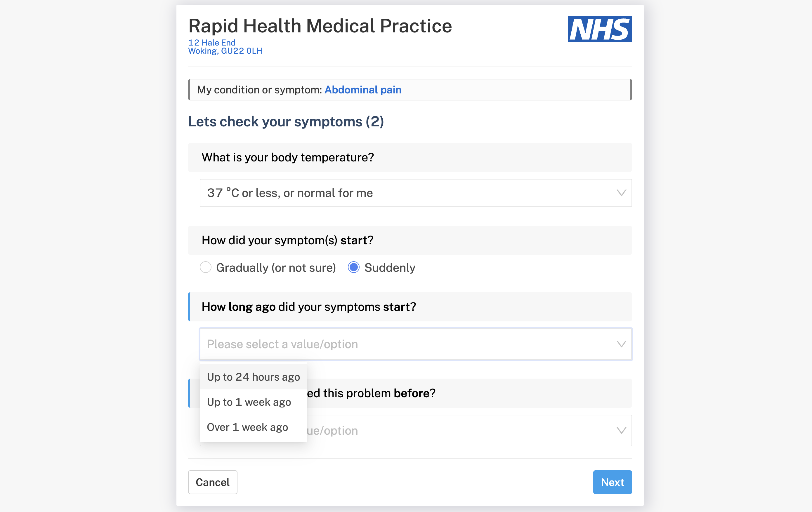This screenshot has width=812, height=512.
Task: Click the '37 °C or less' selected value
Action: coord(290,193)
